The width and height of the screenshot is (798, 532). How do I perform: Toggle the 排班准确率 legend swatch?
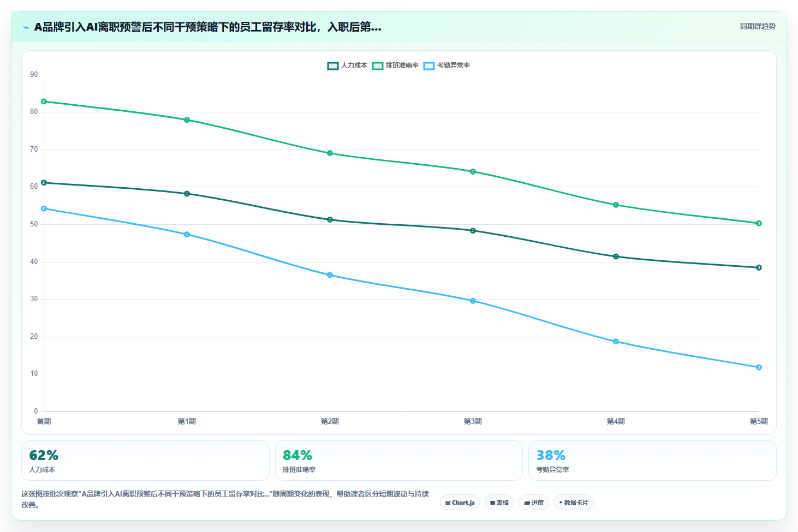tap(378, 66)
